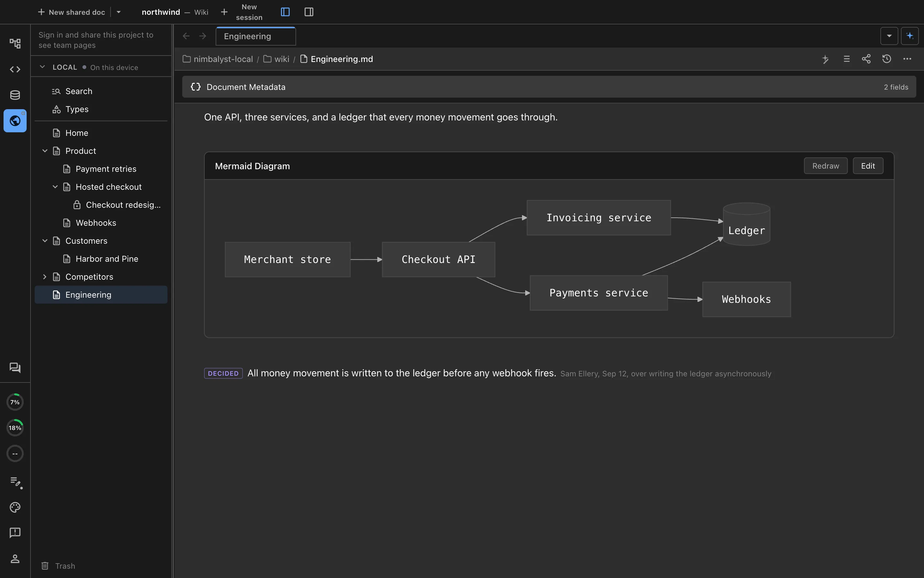Go back with the left arrow

pyautogui.click(x=186, y=36)
